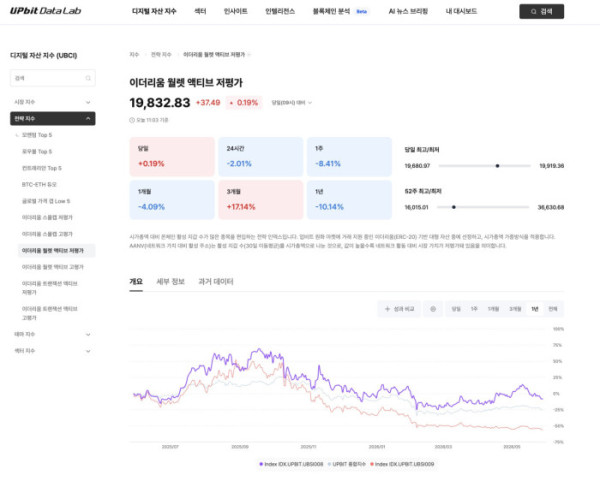Select 이더리움 스몰캡 고평가 in sidebar
Image resolution: width=600 pixels, height=487 pixels.
click(x=47, y=234)
